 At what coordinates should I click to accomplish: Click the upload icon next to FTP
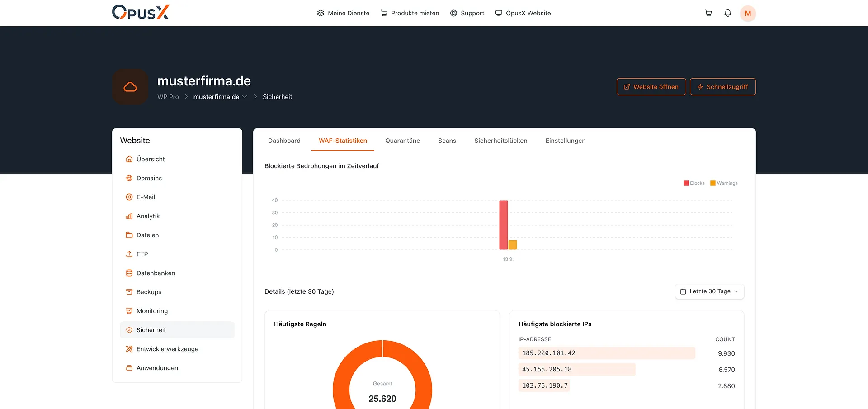[x=129, y=254]
